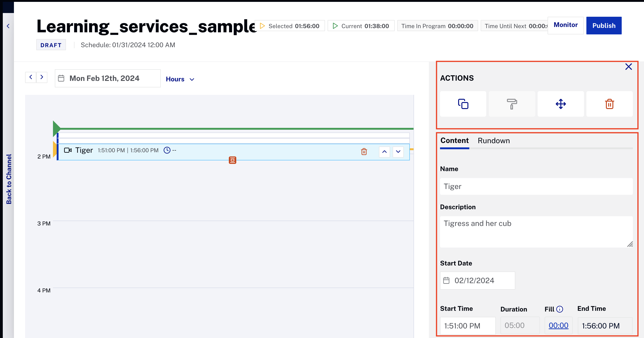Switch to the Rundown tab
The image size is (644, 338).
click(x=493, y=141)
